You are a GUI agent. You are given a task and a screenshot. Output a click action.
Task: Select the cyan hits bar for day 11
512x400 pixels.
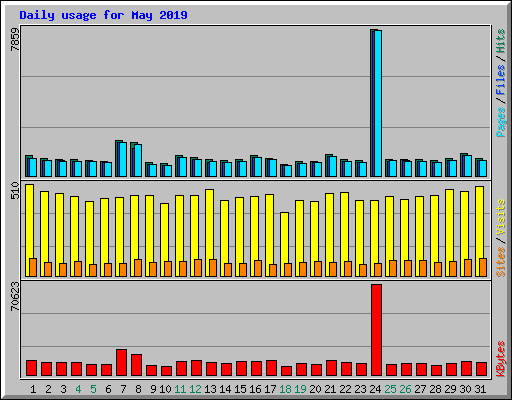point(183,167)
